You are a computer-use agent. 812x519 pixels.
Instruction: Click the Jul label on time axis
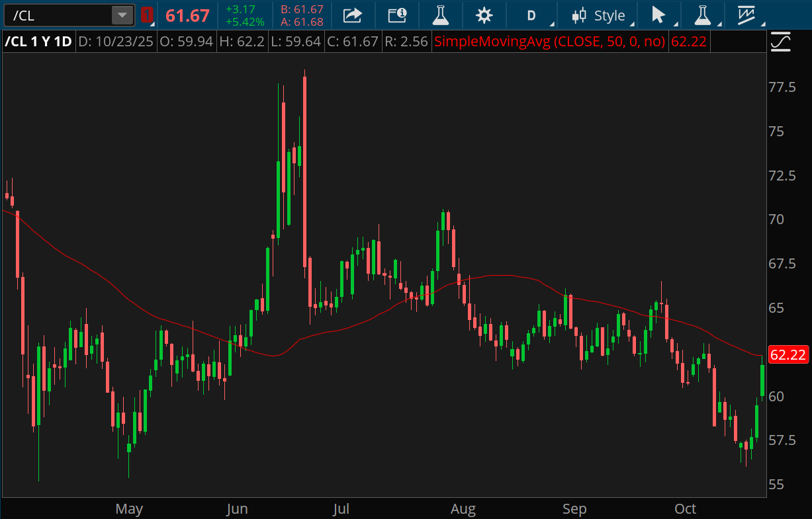341,508
